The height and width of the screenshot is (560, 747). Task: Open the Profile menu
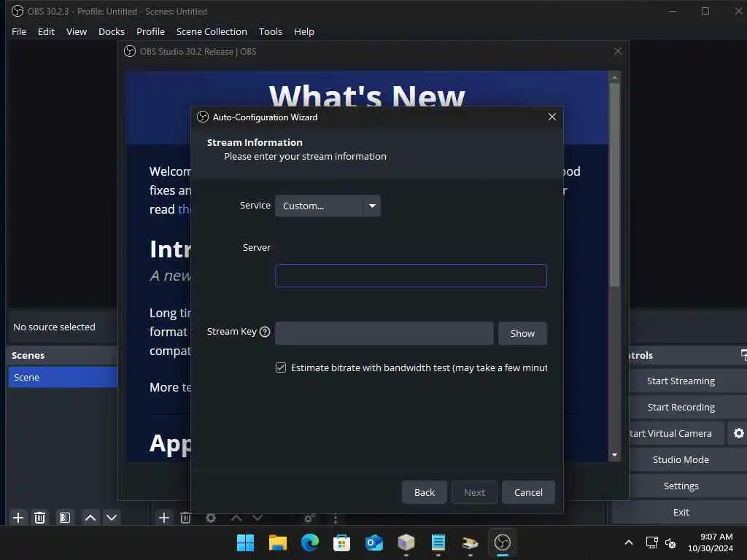(150, 31)
